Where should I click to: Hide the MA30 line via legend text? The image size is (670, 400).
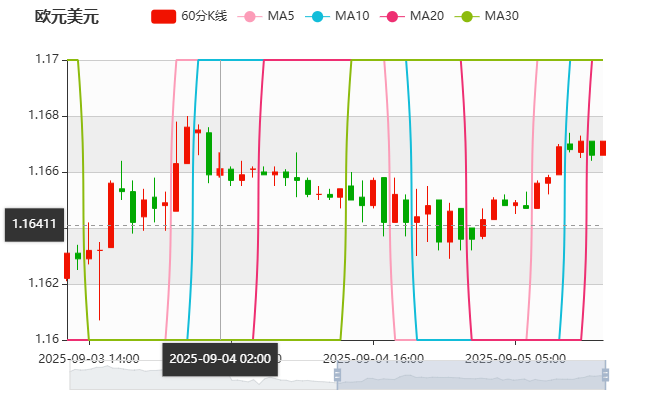pos(501,17)
